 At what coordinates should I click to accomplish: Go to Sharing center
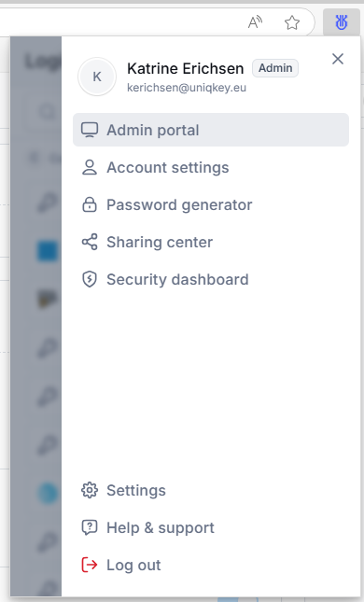211,242
